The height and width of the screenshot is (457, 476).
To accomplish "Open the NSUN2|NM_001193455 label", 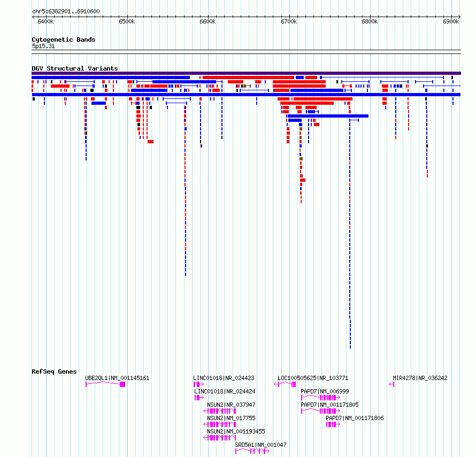I will click(236, 431).
